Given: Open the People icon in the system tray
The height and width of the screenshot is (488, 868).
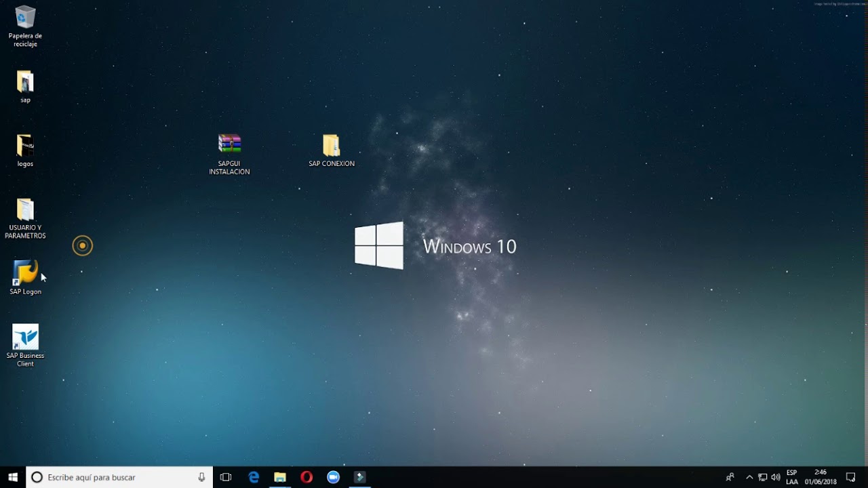Looking at the screenshot, I should pyautogui.click(x=730, y=477).
